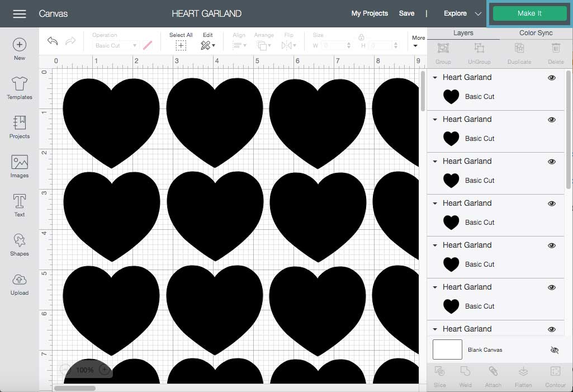Zoom out with the minus button
This screenshot has height=392, width=573.
pyautogui.click(x=65, y=370)
